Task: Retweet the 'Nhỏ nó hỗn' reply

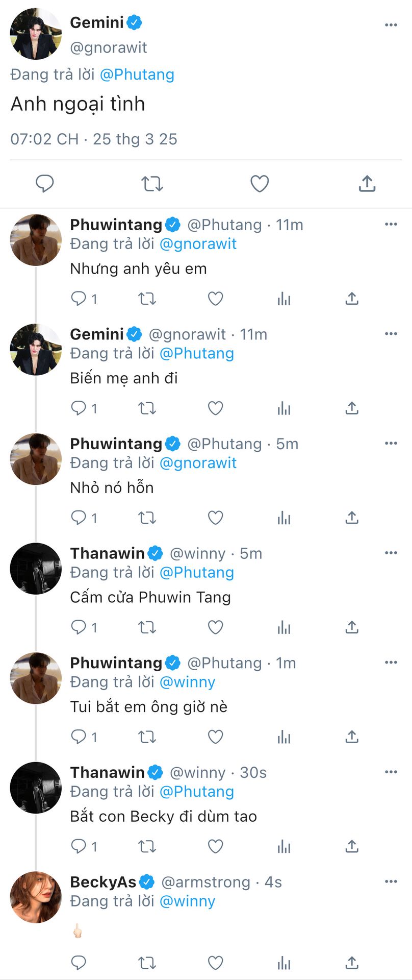Action: (x=147, y=518)
